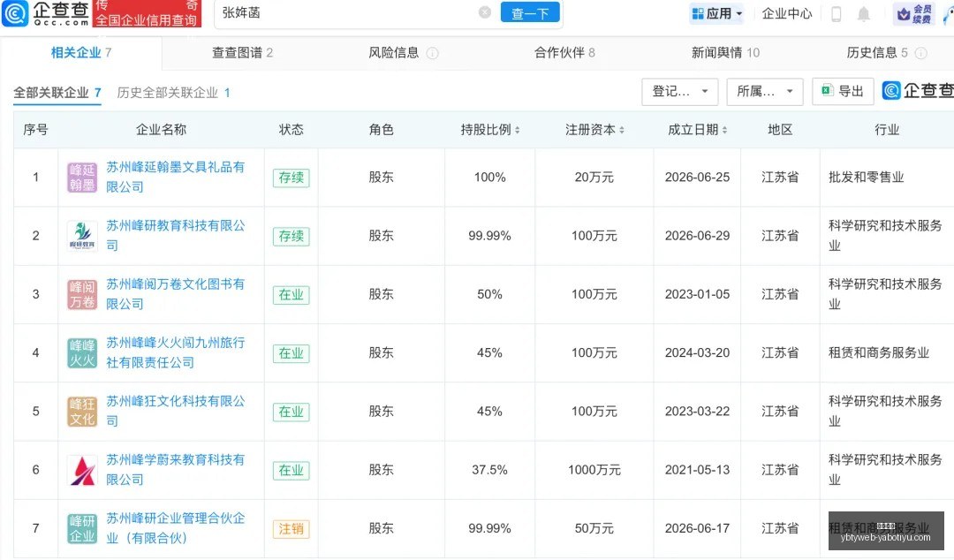954x560 pixels.
Task: Switch to 历史信息 tab
Action: coord(877,53)
